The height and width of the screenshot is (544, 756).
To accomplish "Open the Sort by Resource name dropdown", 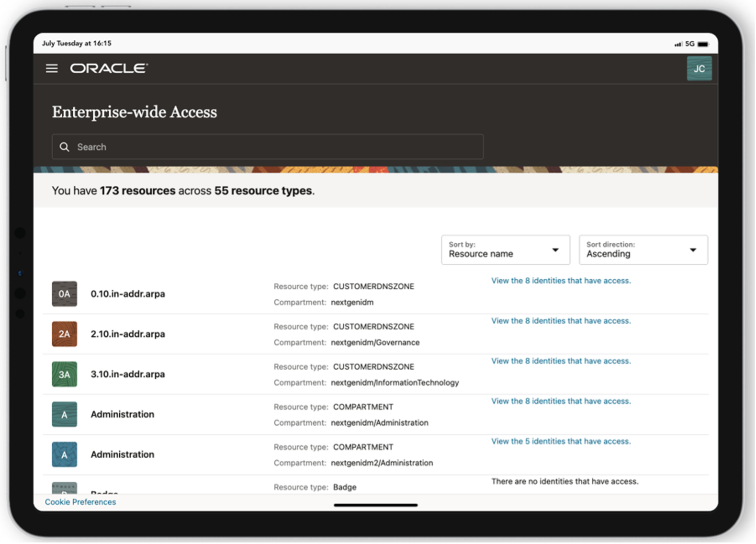I will coord(506,250).
